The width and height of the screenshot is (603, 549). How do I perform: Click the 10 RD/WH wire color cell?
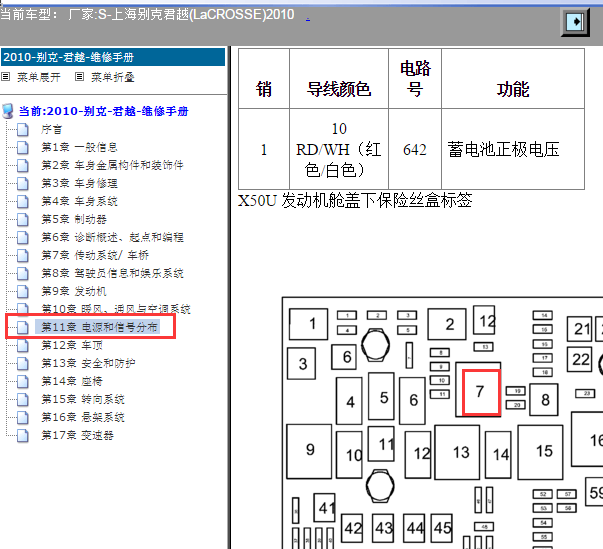click(x=338, y=150)
